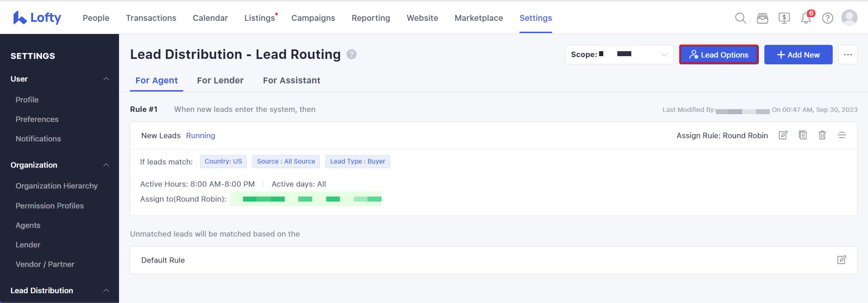Switch to the For Agent tab
The image size is (868, 303).
coord(157,81)
